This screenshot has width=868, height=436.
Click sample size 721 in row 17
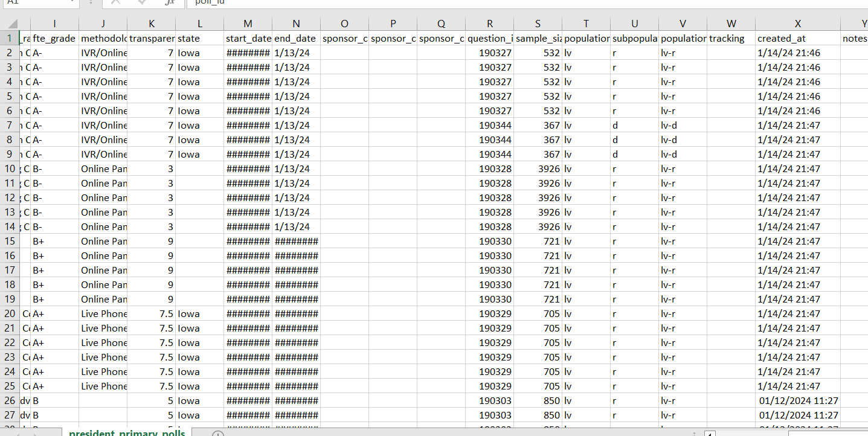(x=538, y=270)
